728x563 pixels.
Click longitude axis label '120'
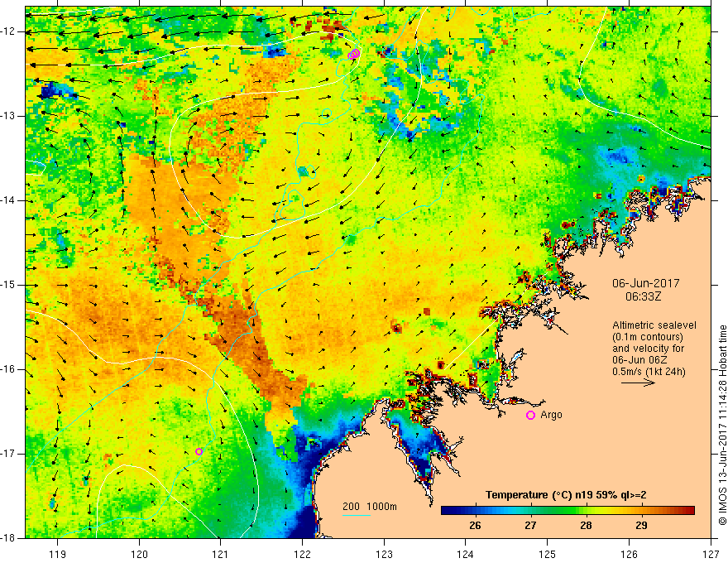click(x=139, y=554)
